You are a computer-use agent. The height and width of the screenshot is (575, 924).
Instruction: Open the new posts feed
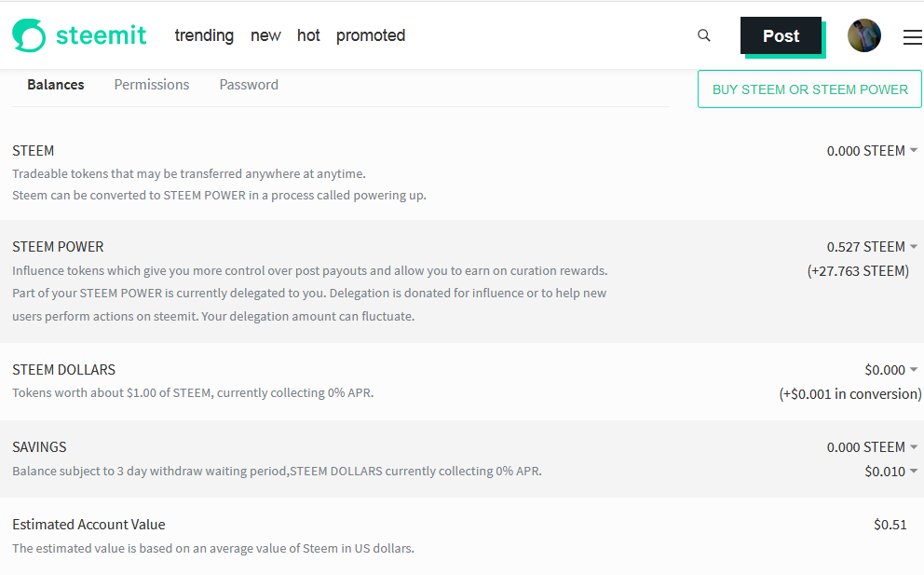point(265,35)
